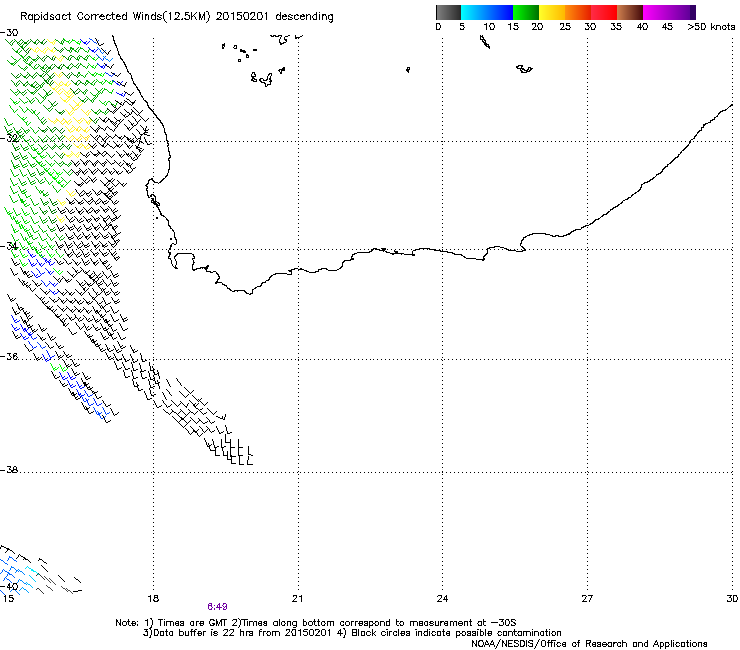This screenshot has width=740, height=650.
Task: Pick the orange 25-30 knots legend segment
Action: 578,12
